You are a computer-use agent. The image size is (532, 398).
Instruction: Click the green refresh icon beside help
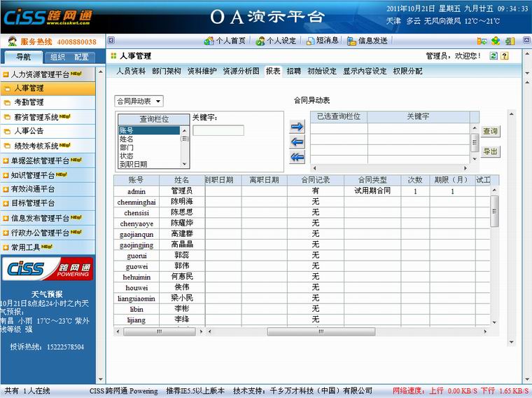493,56
